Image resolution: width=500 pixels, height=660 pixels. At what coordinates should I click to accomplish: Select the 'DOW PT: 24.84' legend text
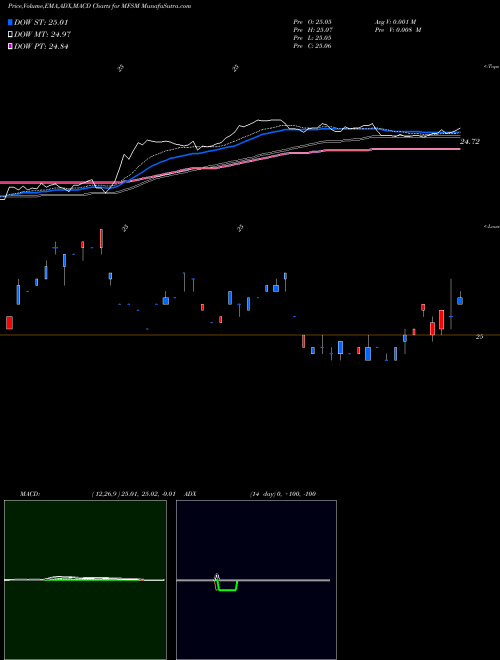(x=41, y=46)
